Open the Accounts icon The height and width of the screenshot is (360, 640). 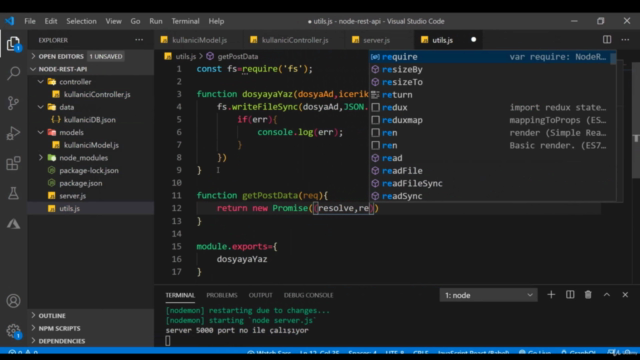tap(13, 301)
